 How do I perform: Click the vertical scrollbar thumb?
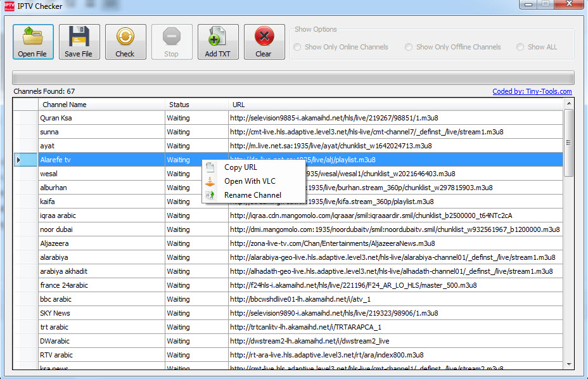click(x=569, y=143)
